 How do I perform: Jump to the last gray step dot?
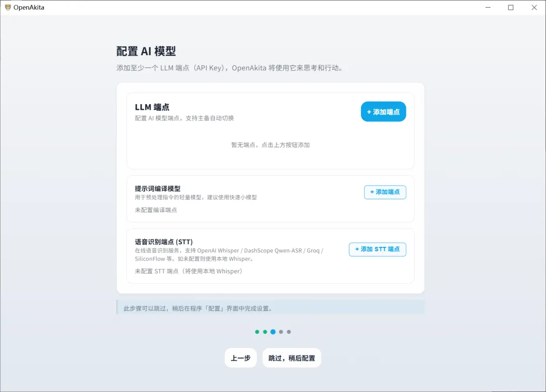point(289,332)
